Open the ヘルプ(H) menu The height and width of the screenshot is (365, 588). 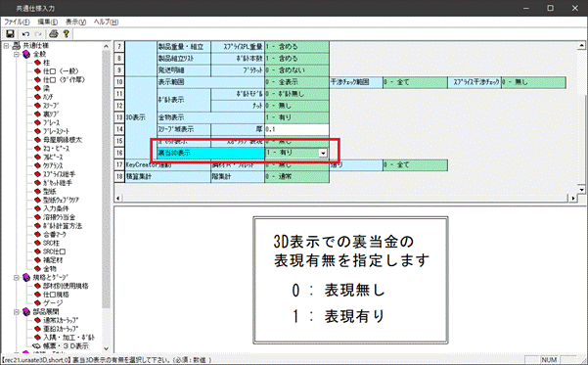point(106,22)
